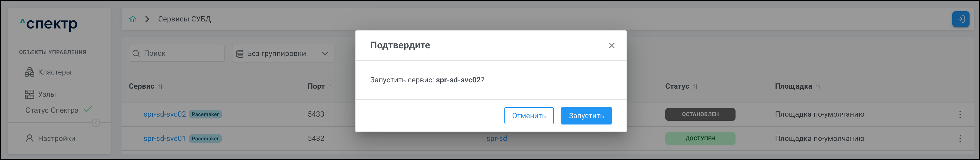Go to Узлы in the sidebar
The height and width of the screenshot is (160, 980).
(x=47, y=94)
